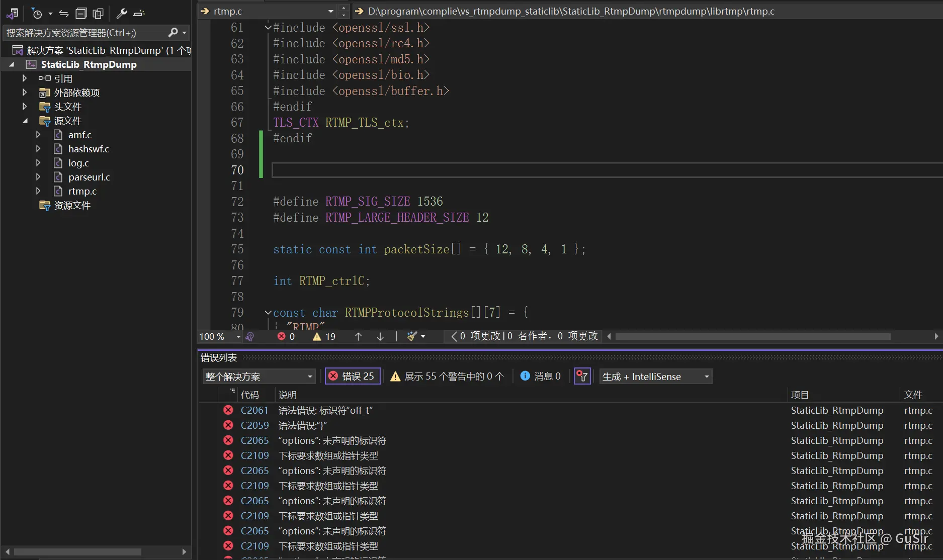Click the preview selected items icon

[139, 13]
